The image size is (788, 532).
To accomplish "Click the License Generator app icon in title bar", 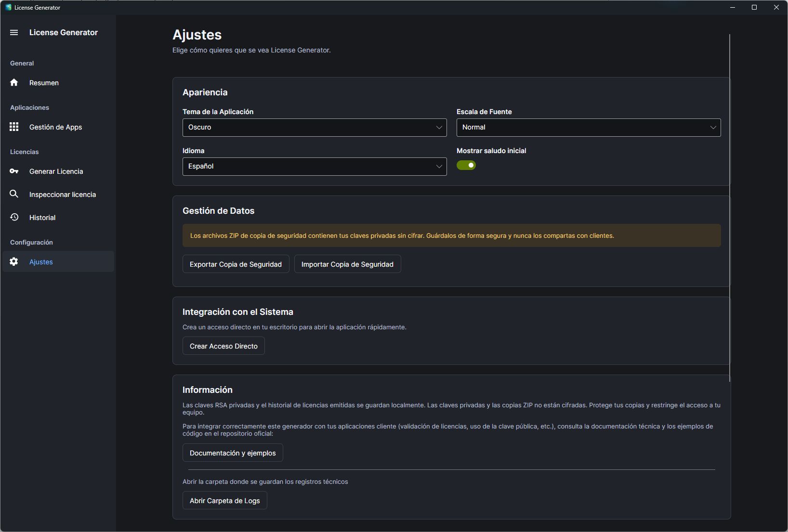I will [8, 7].
